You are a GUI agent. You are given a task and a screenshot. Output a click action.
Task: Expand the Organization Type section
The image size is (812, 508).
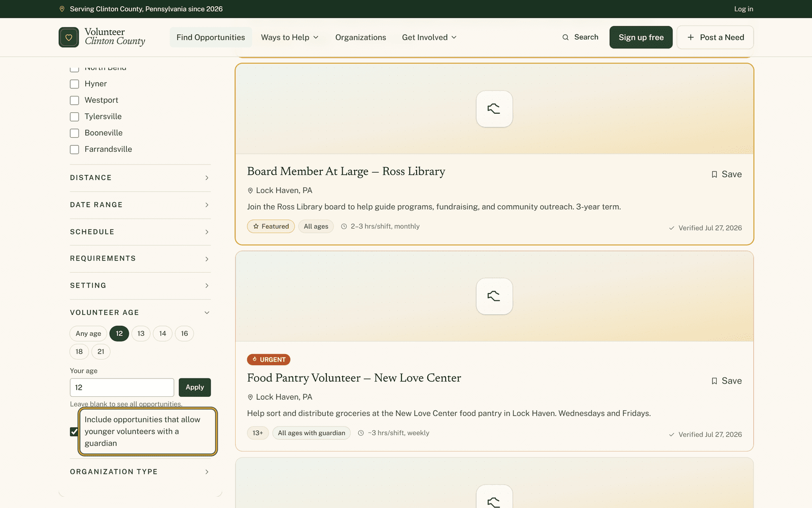pyautogui.click(x=141, y=472)
